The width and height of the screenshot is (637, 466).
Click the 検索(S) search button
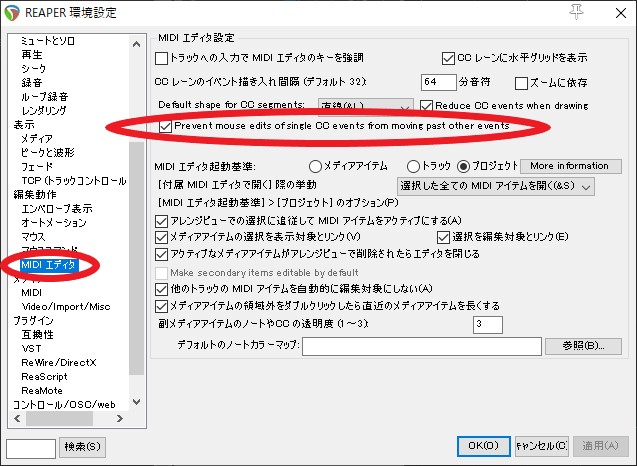point(82,447)
